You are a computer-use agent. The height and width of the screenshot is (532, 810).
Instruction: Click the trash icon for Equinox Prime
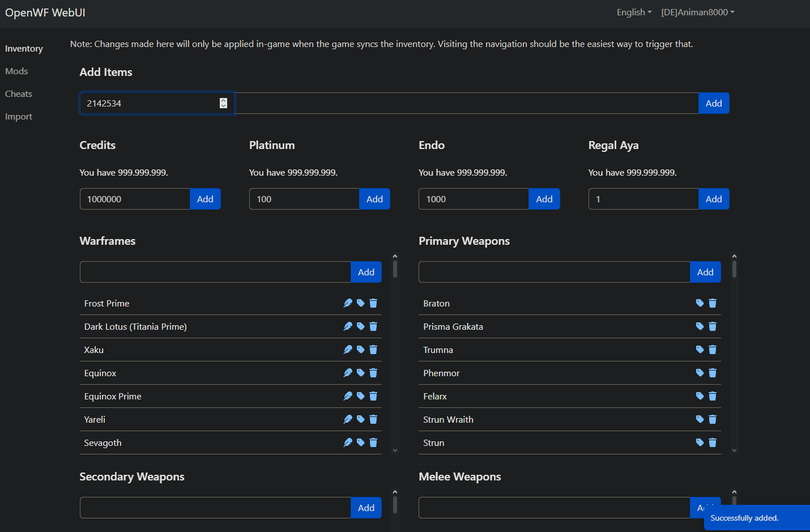point(373,396)
